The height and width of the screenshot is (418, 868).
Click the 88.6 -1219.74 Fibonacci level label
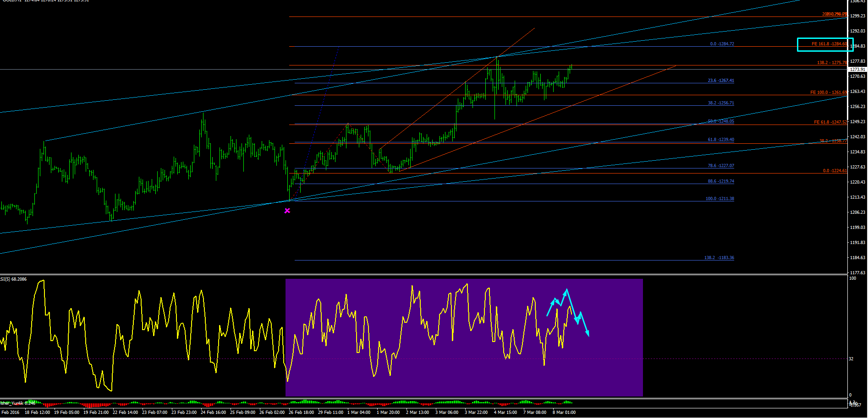[720, 181]
